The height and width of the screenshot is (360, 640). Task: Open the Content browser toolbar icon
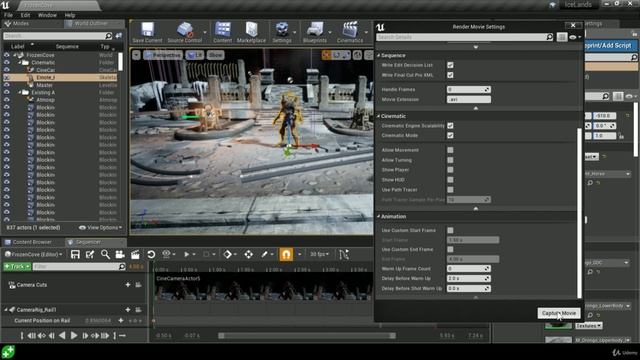pos(223,32)
